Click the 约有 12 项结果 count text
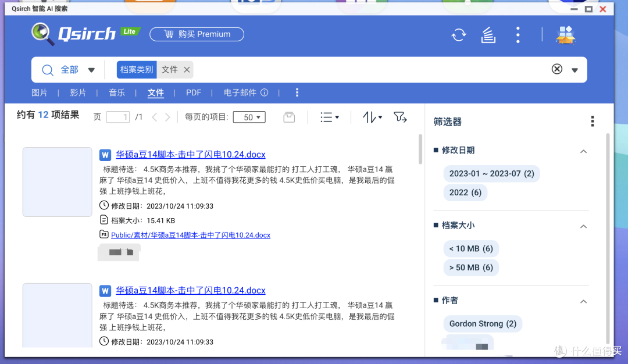Viewport: 628px width, 364px height. coord(48,115)
